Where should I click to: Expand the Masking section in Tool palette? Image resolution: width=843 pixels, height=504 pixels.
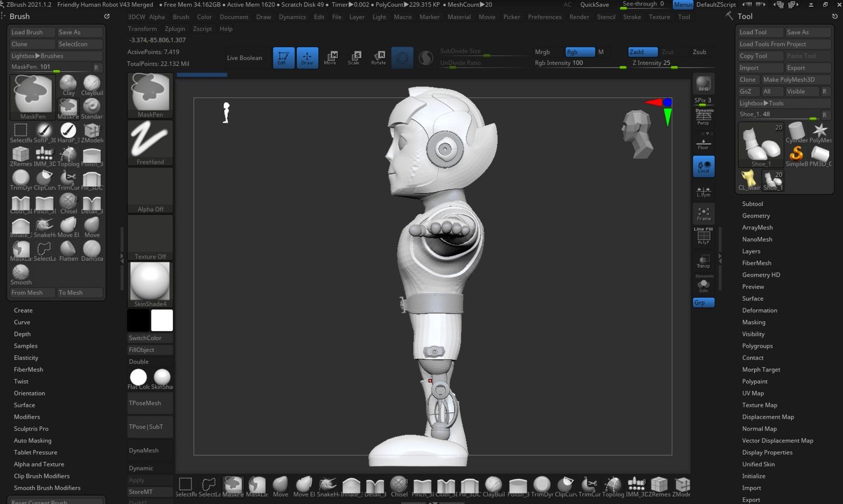coord(754,322)
